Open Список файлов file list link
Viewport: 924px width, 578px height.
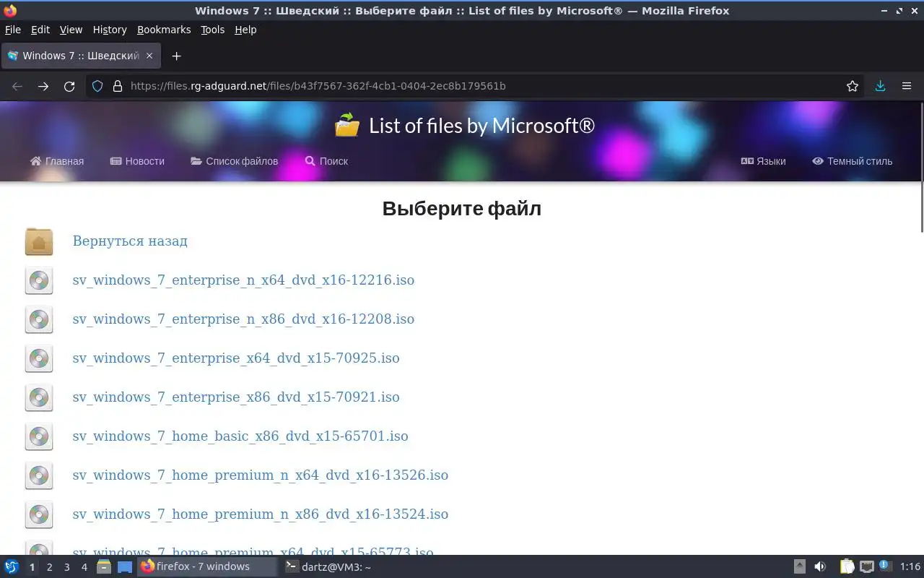235,161
